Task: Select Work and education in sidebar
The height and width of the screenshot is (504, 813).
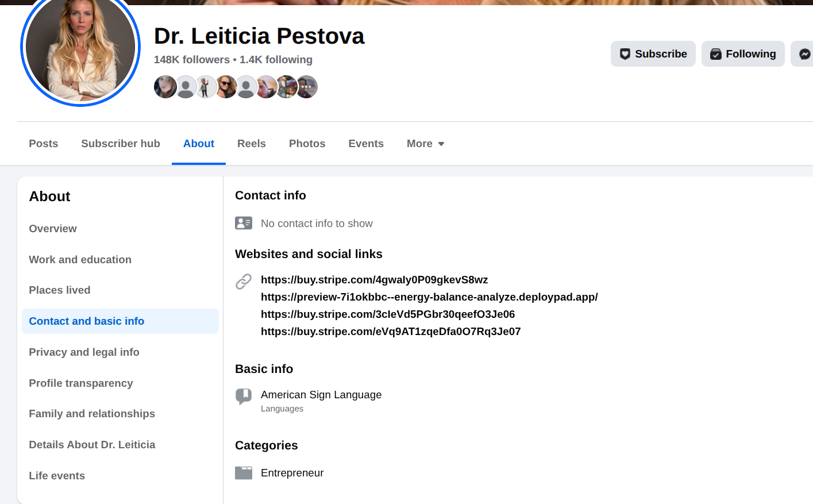Action: click(x=80, y=260)
